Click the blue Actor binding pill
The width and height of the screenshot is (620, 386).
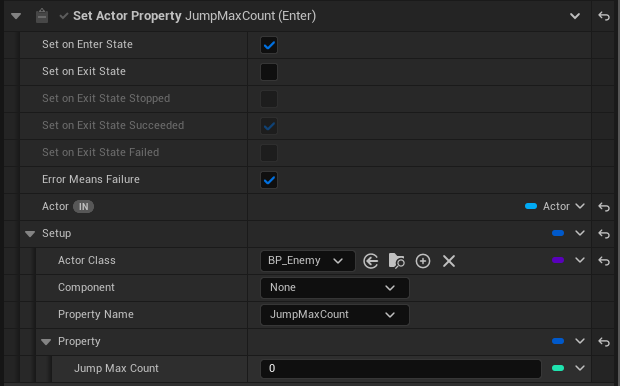pyautogui.click(x=531, y=206)
